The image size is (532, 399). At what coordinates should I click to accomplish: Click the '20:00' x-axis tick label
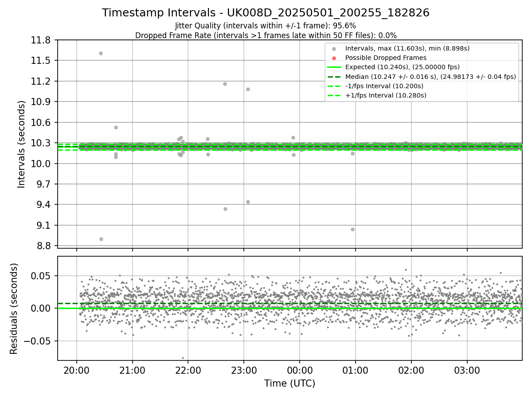point(77,370)
